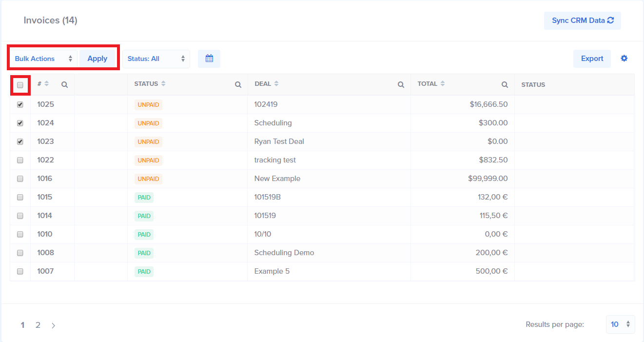Toggle the select-all header checkbox
Viewport: 644px width, 342px height.
coord(20,85)
